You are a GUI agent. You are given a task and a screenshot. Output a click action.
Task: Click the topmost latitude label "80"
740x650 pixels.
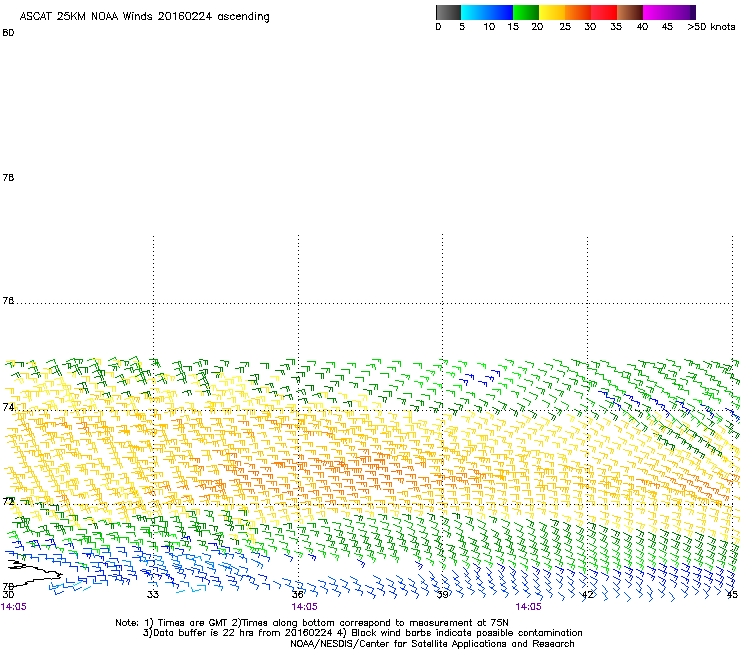(x=8, y=33)
